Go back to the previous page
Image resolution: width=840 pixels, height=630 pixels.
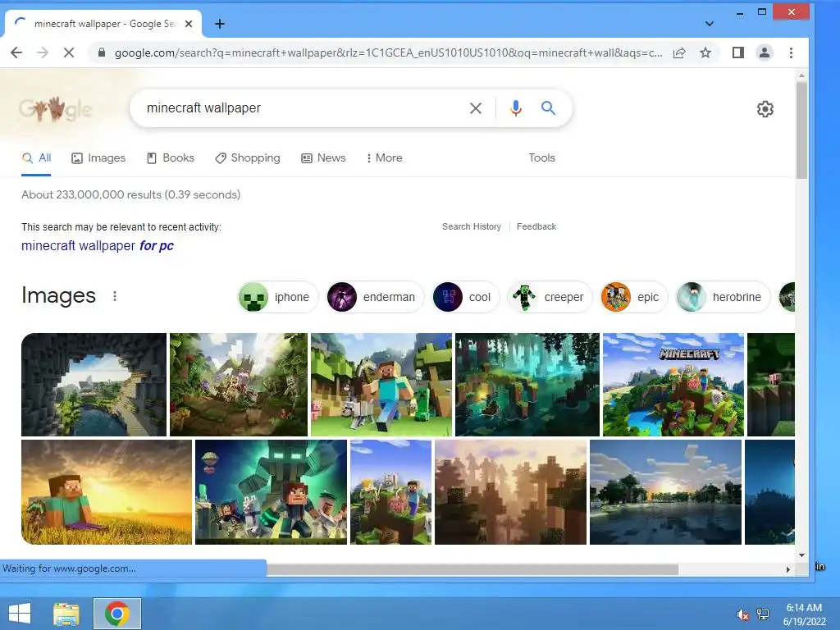click(x=16, y=52)
